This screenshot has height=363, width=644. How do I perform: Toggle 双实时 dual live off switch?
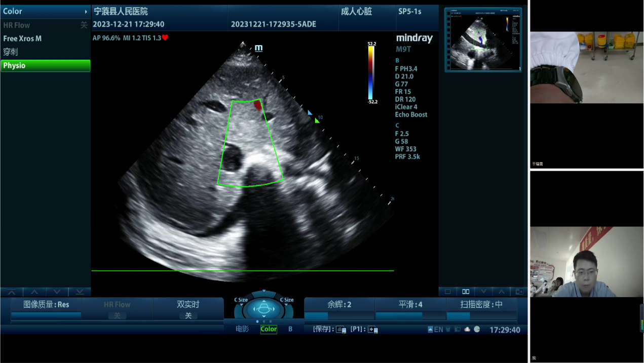coord(188,315)
